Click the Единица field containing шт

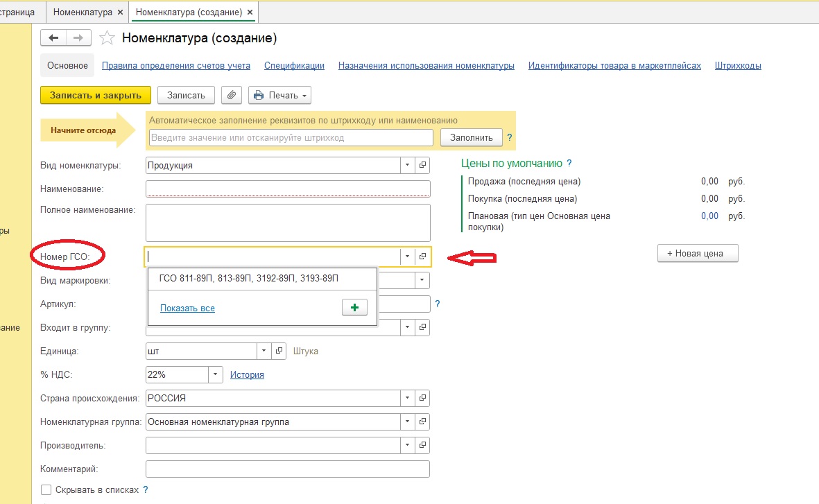tap(201, 351)
